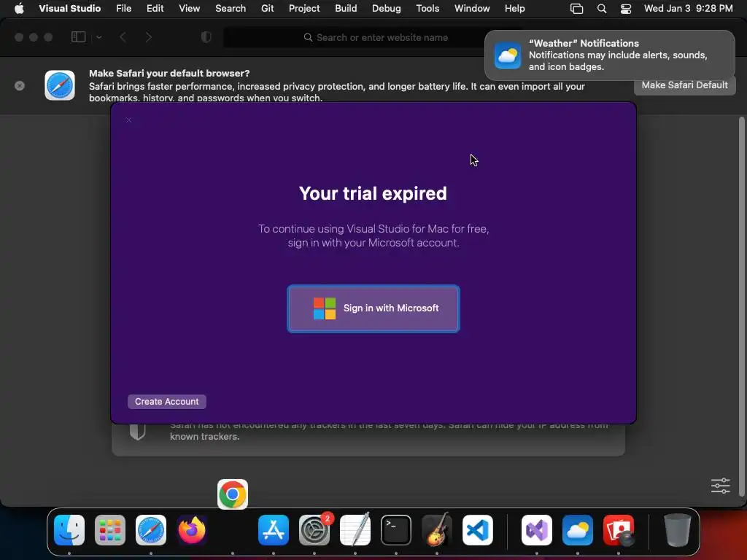The height and width of the screenshot is (560, 747).
Task: Open App Store from the Dock
Action: [x=274, y=530]
